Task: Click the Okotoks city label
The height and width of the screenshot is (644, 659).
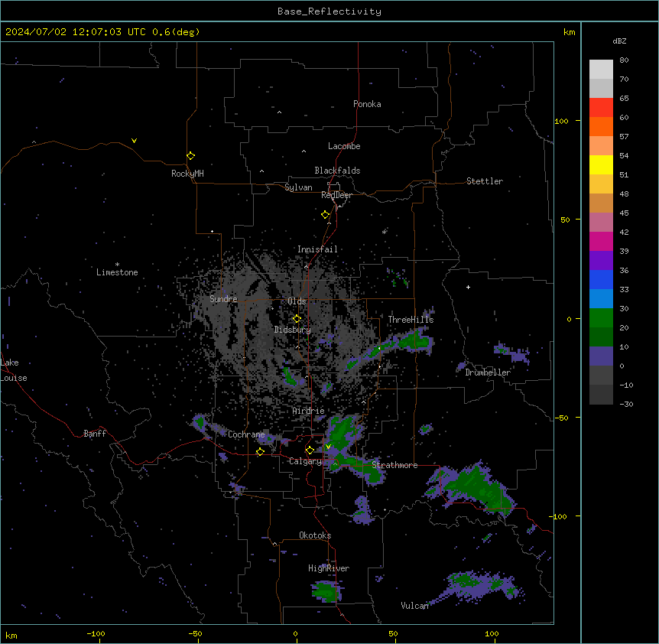Action: coord(315,535)
